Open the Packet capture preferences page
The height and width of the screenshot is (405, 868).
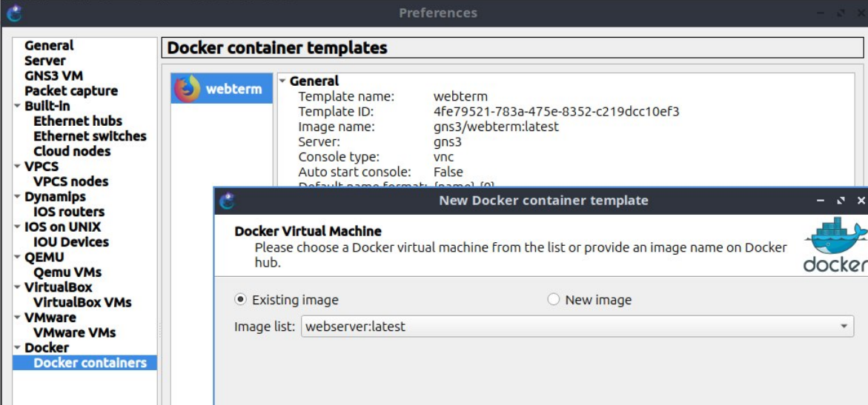[x=71, y=91]
